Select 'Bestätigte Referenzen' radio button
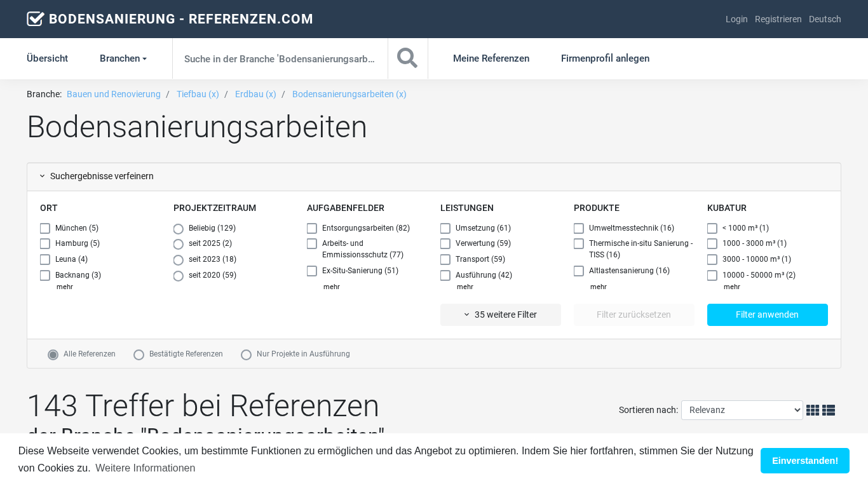 [x=139, y=355]
